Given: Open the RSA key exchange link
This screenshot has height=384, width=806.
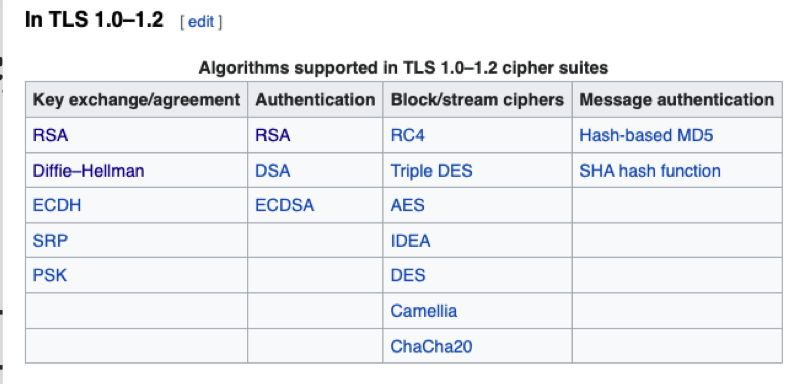Looking at the screenshot, I should pyautogui.click(x=50, y=135).
